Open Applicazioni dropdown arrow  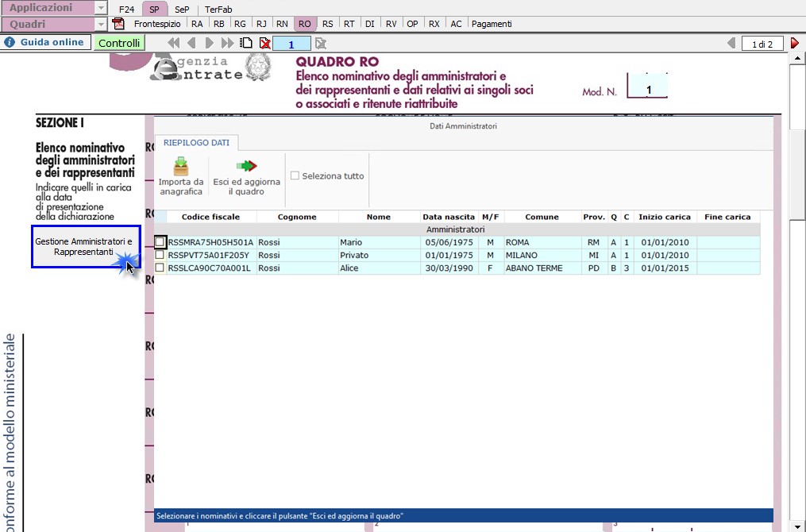pyautogui.click(x=102, y=8)
